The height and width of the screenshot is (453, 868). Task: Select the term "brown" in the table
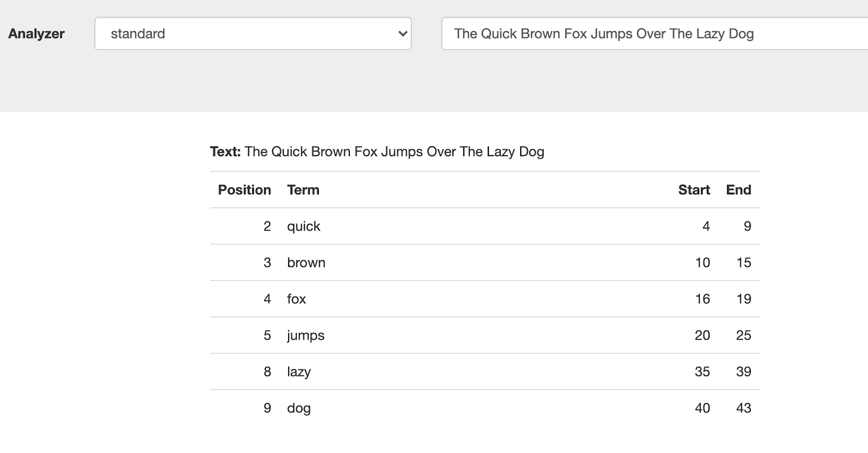pos(306,263)
